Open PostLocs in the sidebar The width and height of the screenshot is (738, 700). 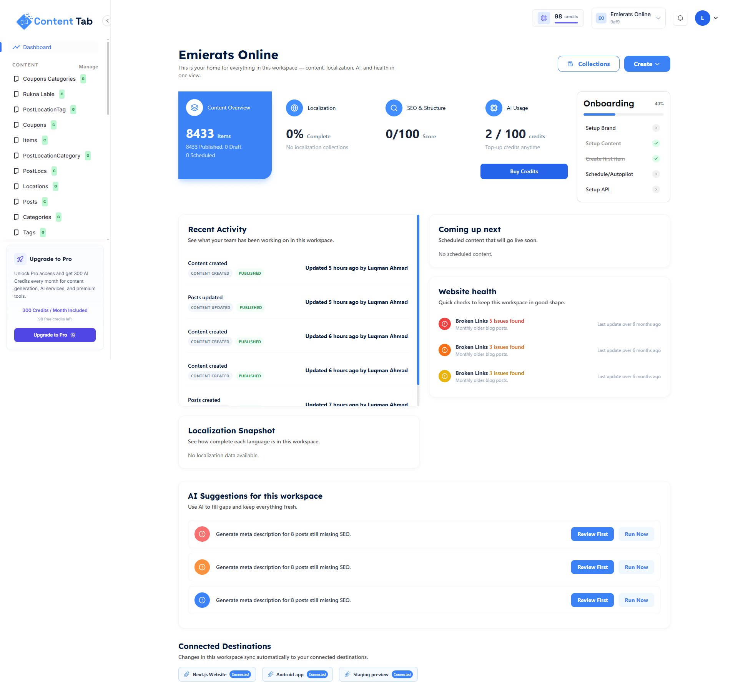[35, 171]
